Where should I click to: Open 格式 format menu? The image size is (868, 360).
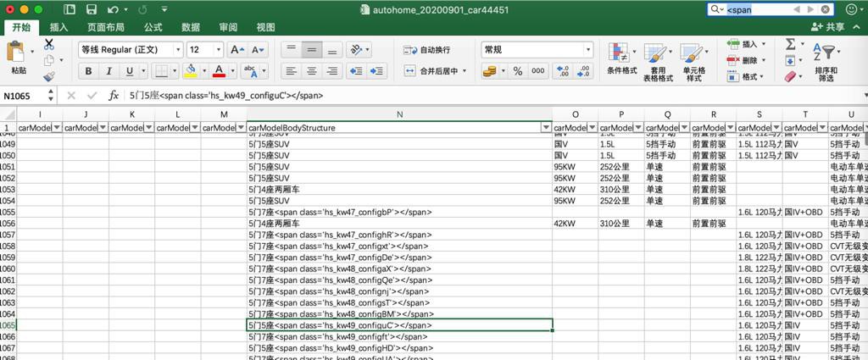point(746,77)
